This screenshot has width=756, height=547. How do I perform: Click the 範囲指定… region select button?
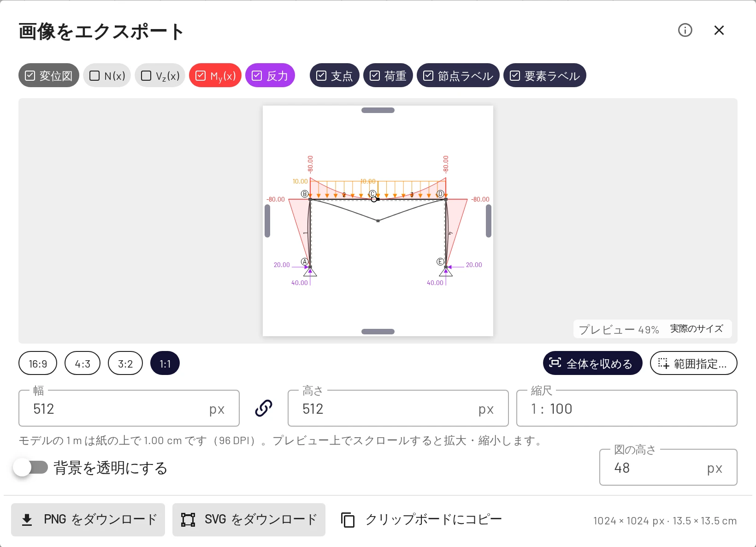click(x=694, y=363)
